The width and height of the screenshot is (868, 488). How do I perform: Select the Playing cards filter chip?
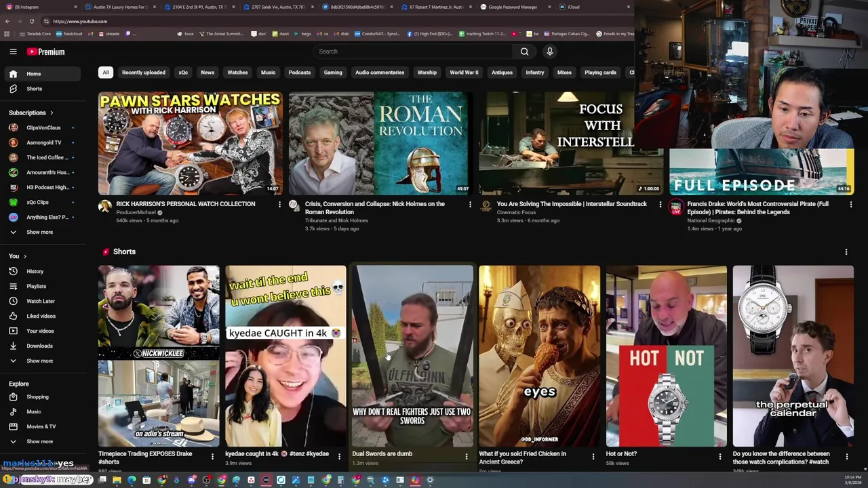click(600, 73)
